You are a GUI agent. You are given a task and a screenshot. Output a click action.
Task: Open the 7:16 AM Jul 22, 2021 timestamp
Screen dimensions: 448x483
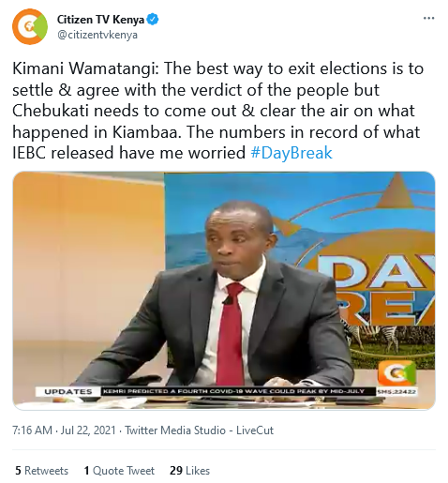click(64, 430)
